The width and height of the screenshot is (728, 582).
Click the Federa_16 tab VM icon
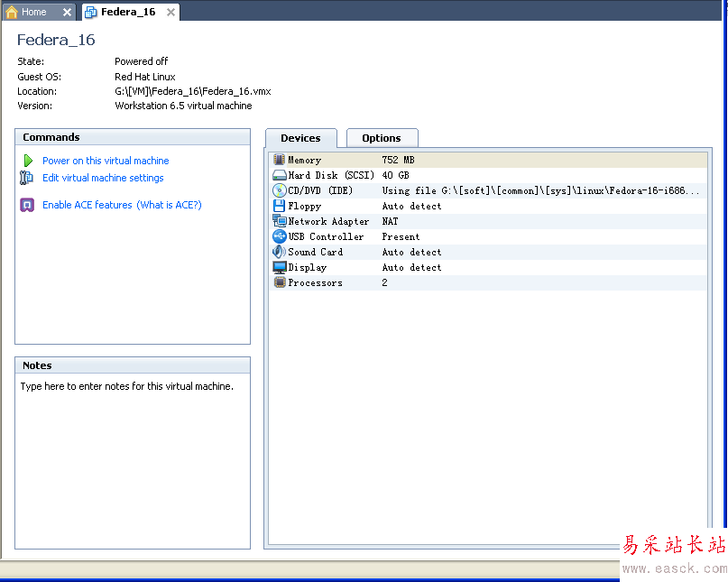click(91, 12)
